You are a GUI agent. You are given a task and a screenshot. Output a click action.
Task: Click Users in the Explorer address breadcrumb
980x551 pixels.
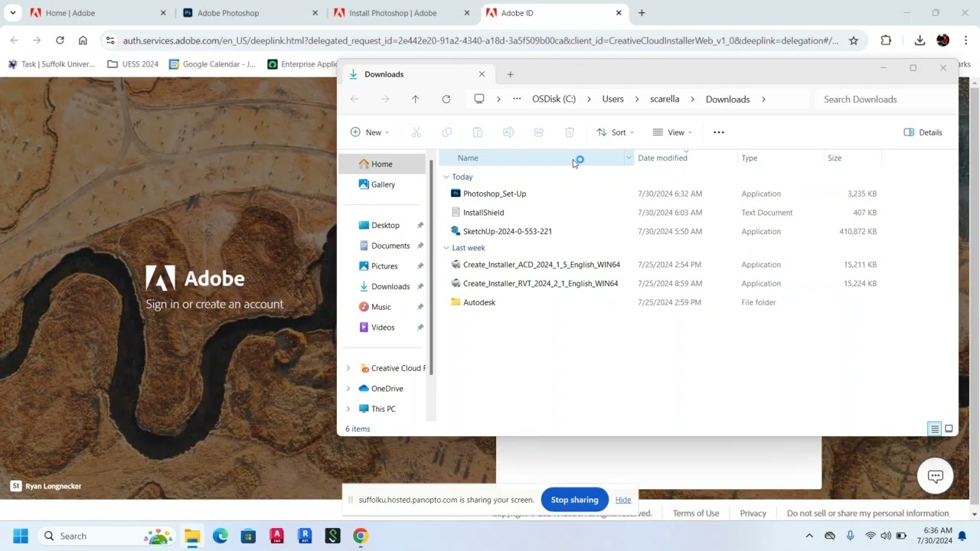[x=612, y=99]
